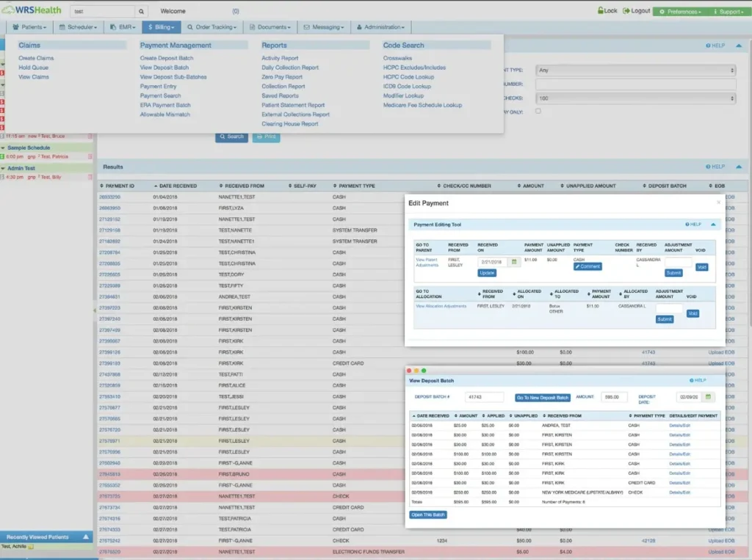Open Details/Edit for the NEW YORK MEDICARE payment
The height and width of the screenshot is (560, 752).
[x=679, y=492]
